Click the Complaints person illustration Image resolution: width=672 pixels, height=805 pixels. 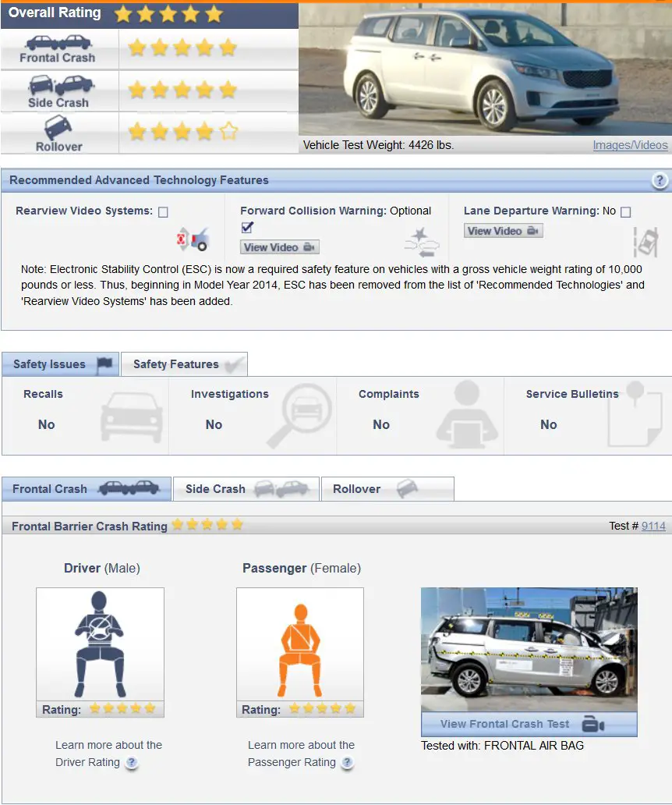466,413
